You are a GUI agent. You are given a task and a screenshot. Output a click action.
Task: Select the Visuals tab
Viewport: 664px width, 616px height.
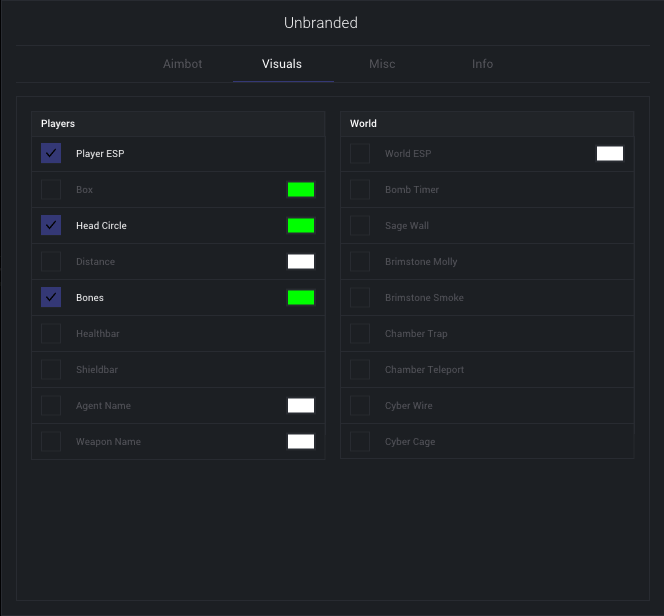(282, 64)
